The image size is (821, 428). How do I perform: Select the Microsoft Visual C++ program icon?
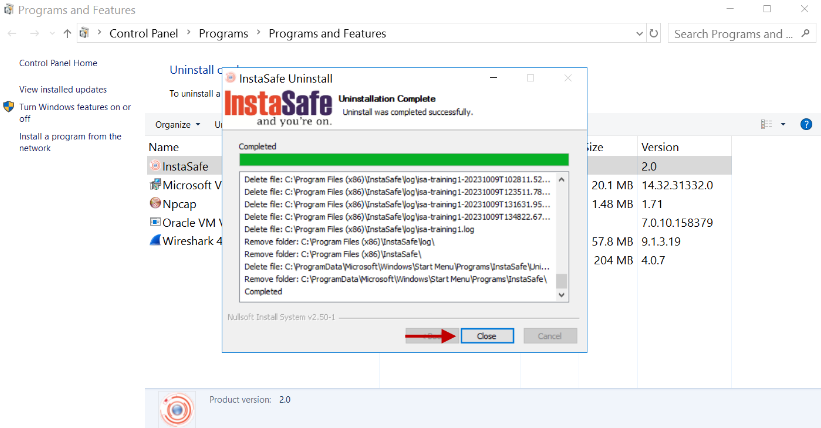(155, 185)
